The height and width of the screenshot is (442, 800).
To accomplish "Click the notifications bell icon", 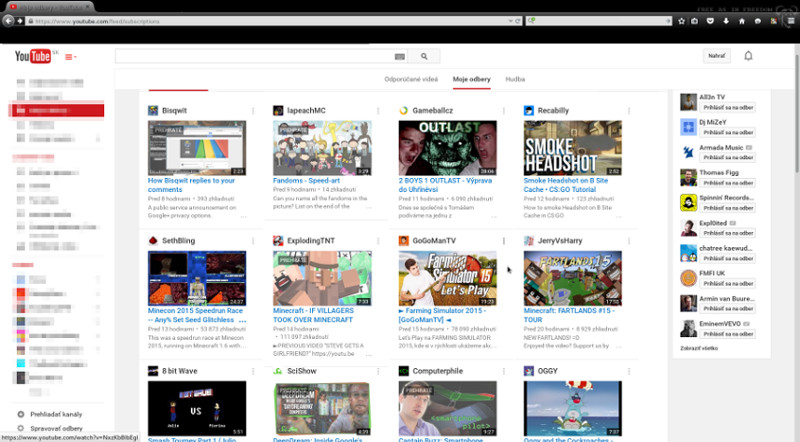I will pyautogui.click(x=748, y=56).
